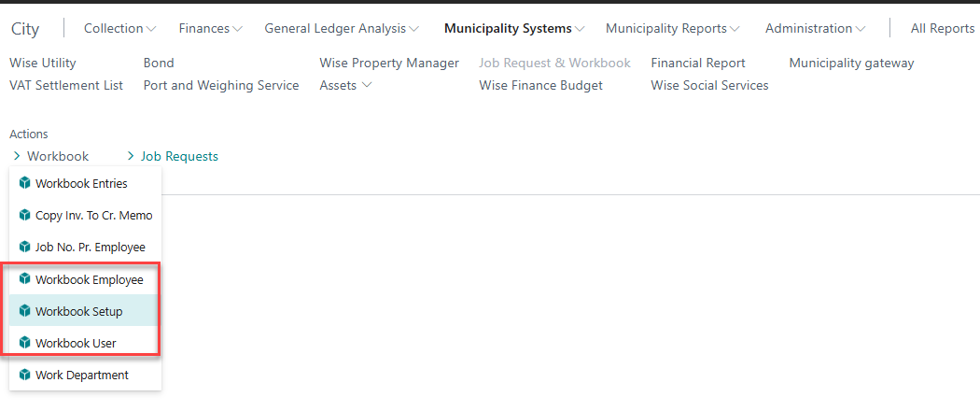Go to All Reports
The height and width of the screenshot is (411, 980).
coord(943,28)
